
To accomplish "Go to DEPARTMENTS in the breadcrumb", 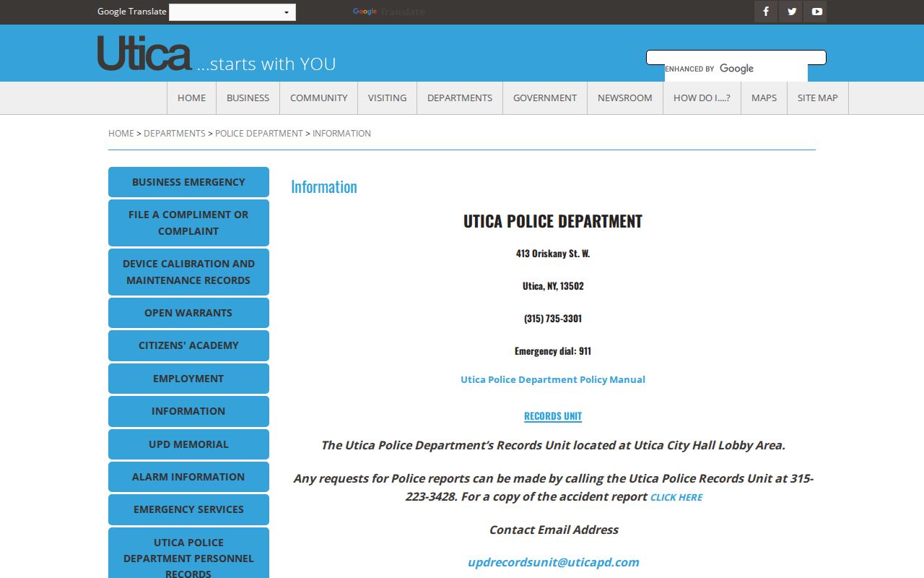I will (x=175, y=134).
